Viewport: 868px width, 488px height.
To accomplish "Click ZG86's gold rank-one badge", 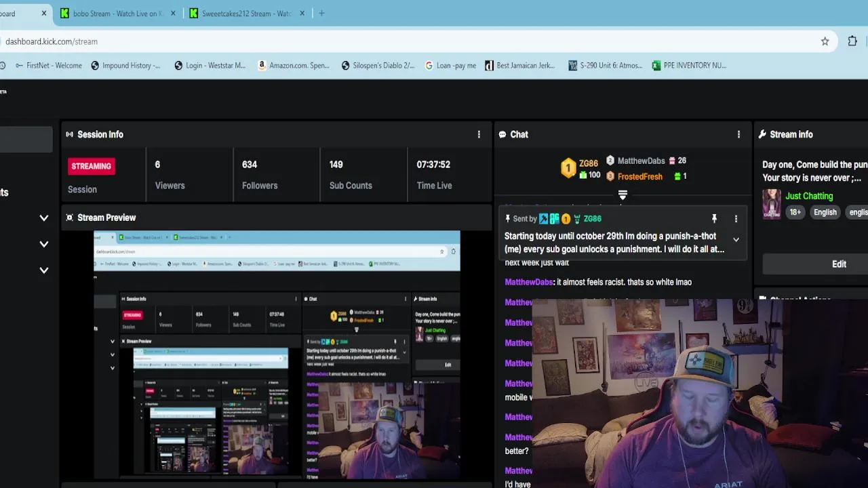I will click(x=568, y=168).
